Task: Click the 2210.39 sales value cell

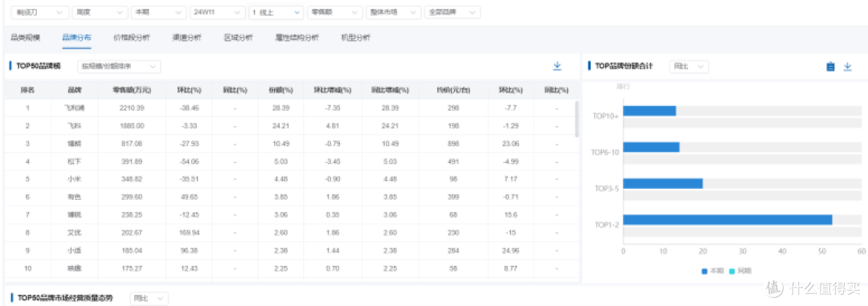Action: pos(132,108)
